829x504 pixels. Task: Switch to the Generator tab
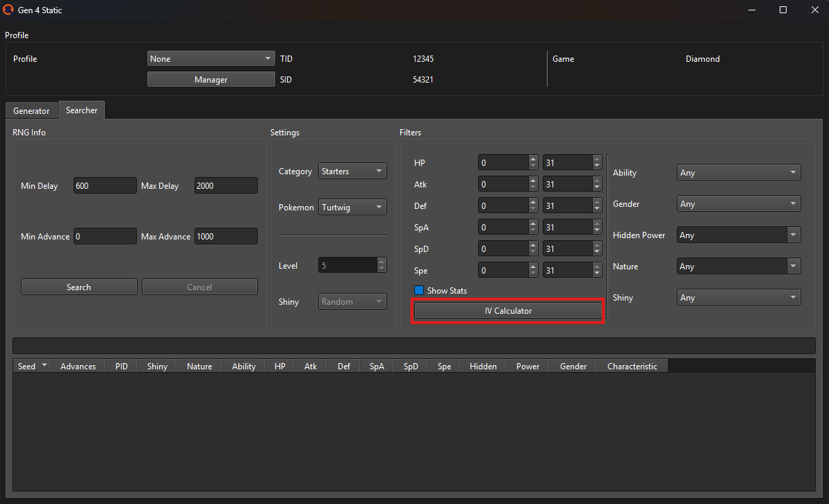pos(31,110)
